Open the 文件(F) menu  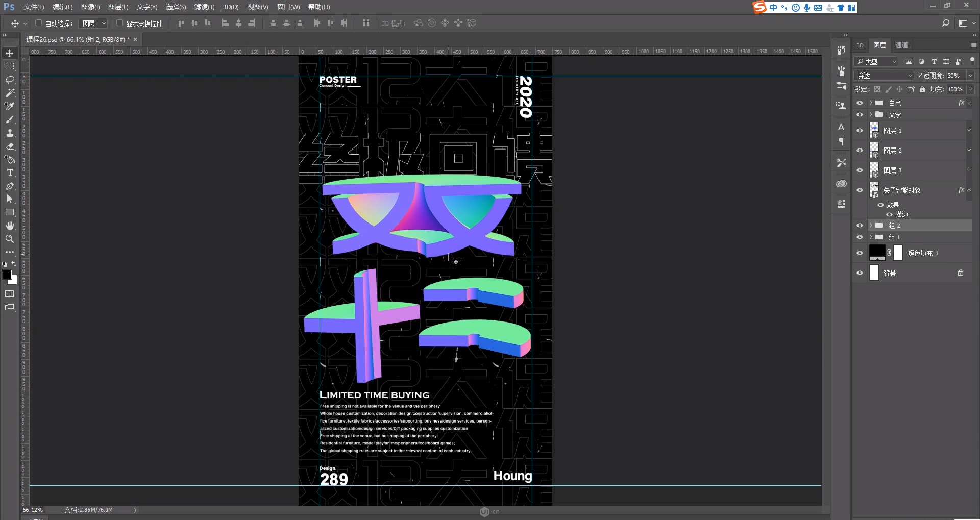(x=34, y=7)
